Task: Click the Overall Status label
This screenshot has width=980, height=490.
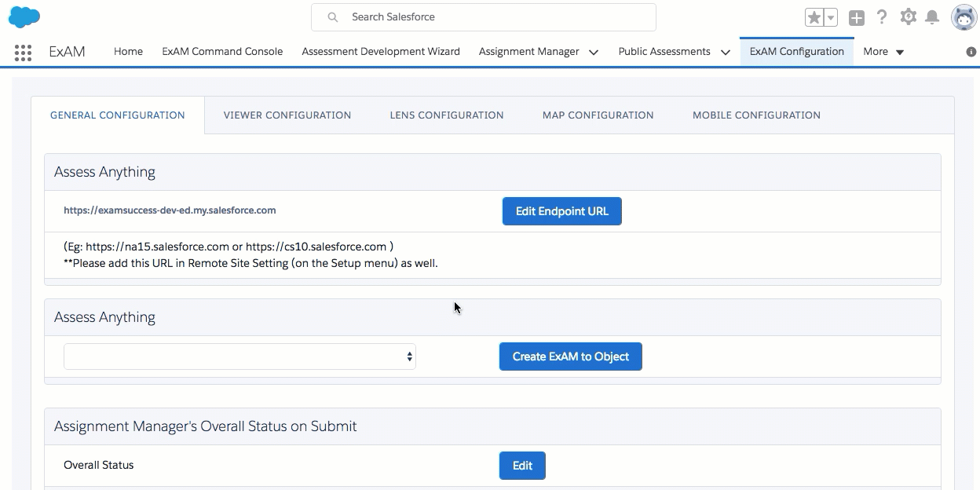Action: (99, 465)
